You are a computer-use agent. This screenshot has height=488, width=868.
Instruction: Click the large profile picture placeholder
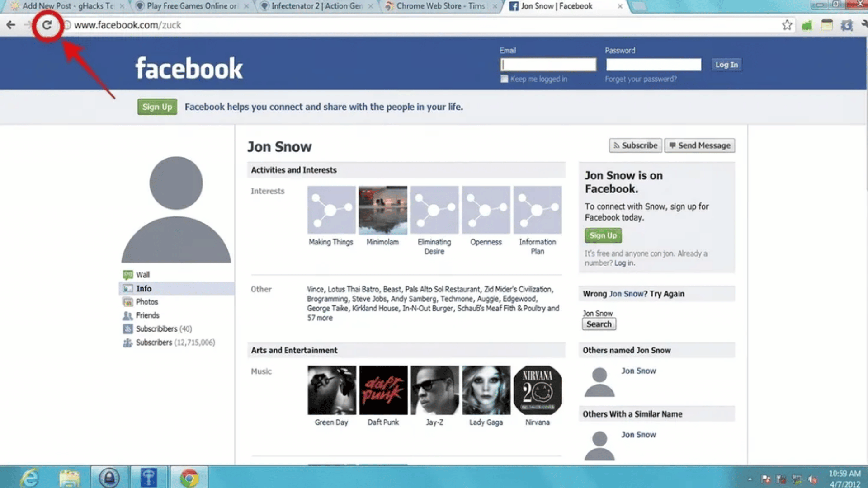click(x=176, y=210)
